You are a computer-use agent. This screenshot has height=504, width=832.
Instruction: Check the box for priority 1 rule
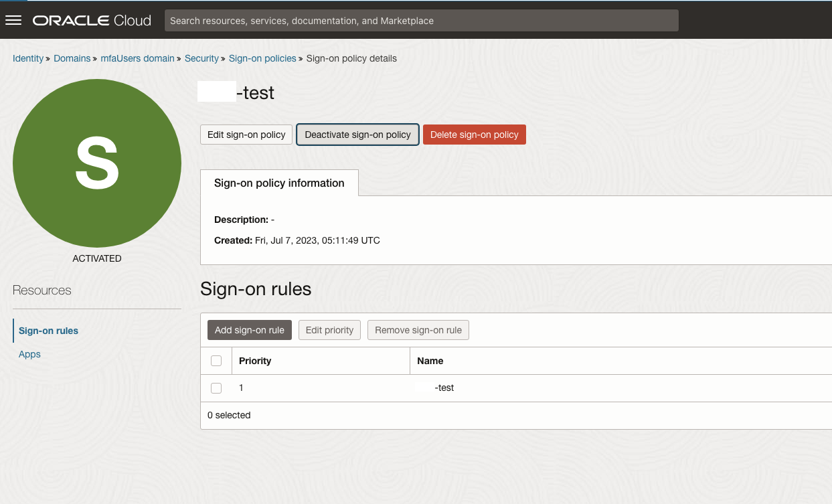[x=216, y=388]
